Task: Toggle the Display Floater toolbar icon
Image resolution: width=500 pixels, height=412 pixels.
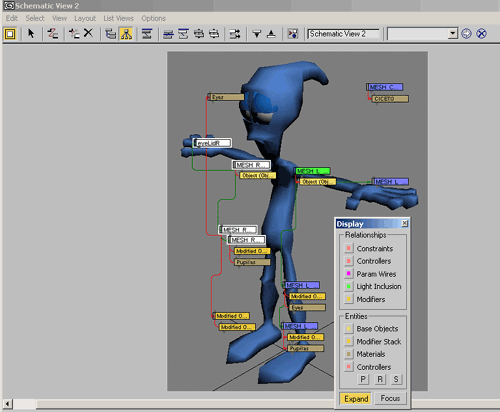Action: click(10, 34)
